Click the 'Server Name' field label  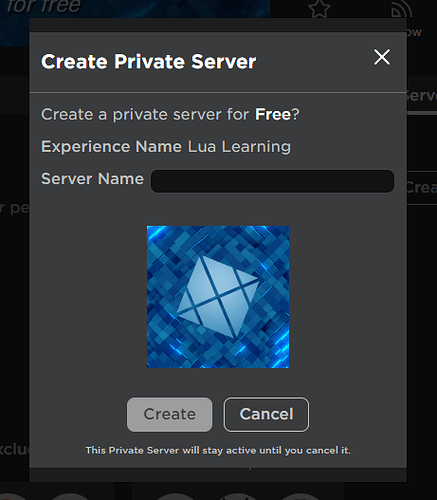pyautogui.click(x=92, y=179)
